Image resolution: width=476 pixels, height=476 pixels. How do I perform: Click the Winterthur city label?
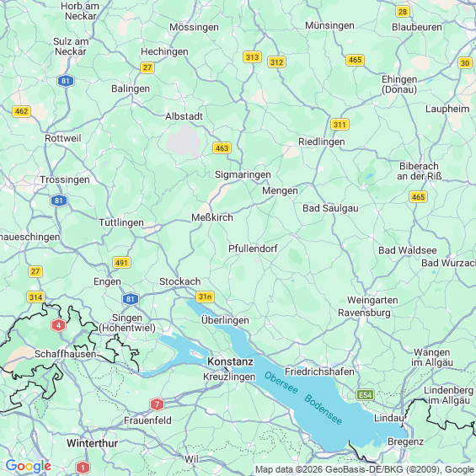(x=93, y=443)
